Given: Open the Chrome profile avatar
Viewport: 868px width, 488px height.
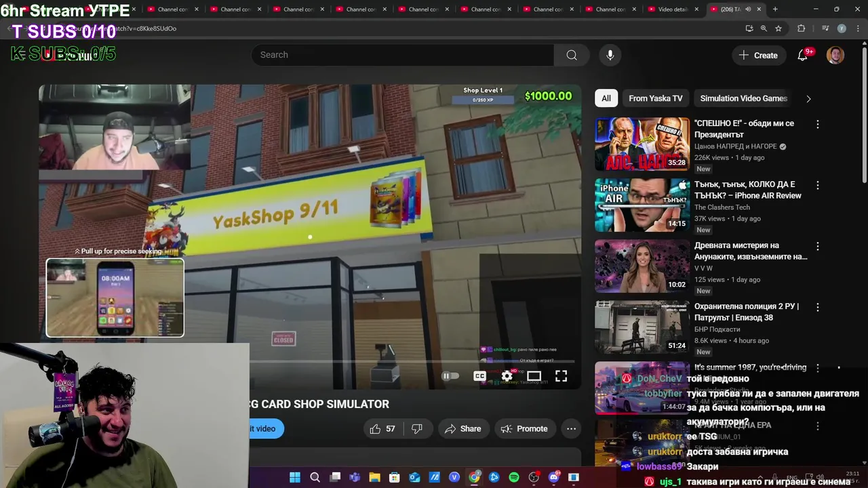Looking at the screenshot, I should point(842,28).
